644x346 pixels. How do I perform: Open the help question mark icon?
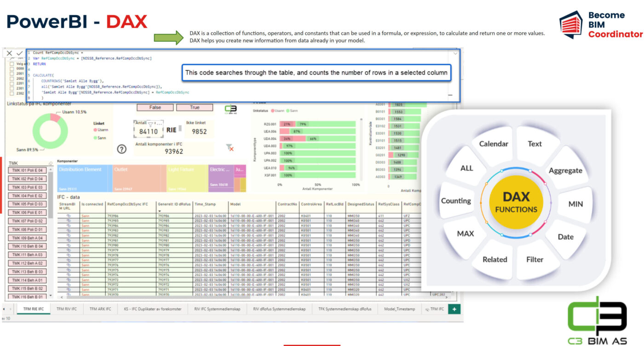pyautogui.click(x=122, y=149)
